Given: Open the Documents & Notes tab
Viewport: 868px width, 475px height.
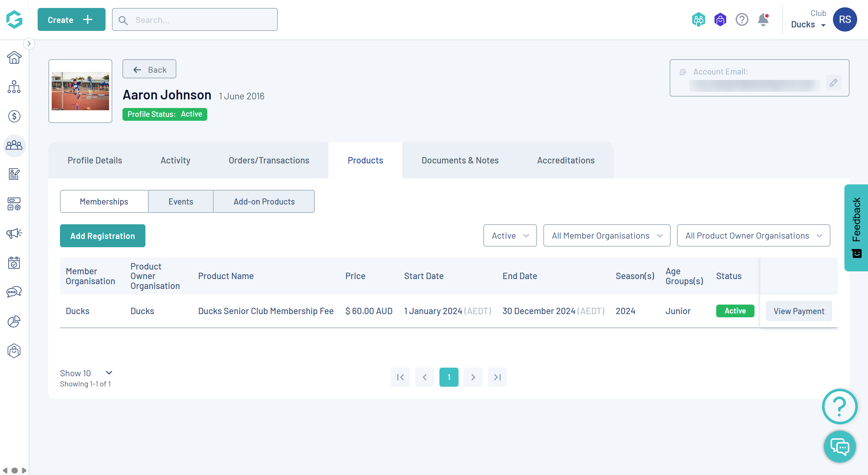Looking at the screenshot, I should coord(460,160).
